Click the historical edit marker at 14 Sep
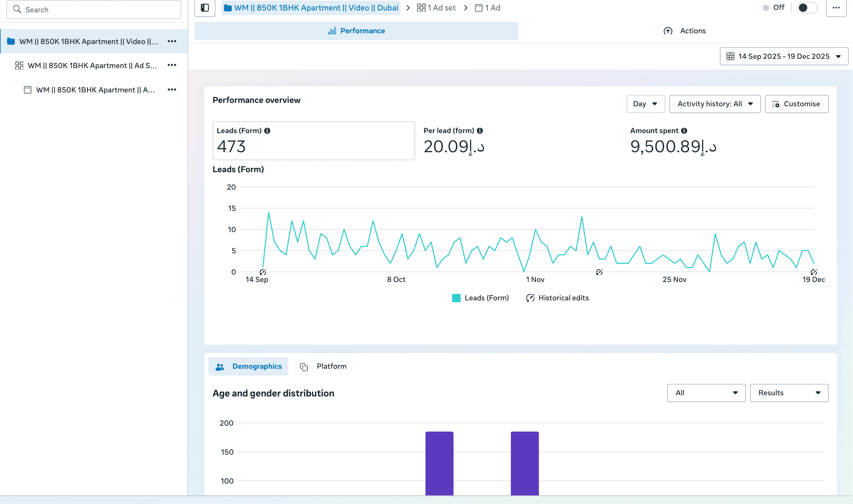Image resolution: width=853 pixels, height=504 pixels. pos(263,272)
